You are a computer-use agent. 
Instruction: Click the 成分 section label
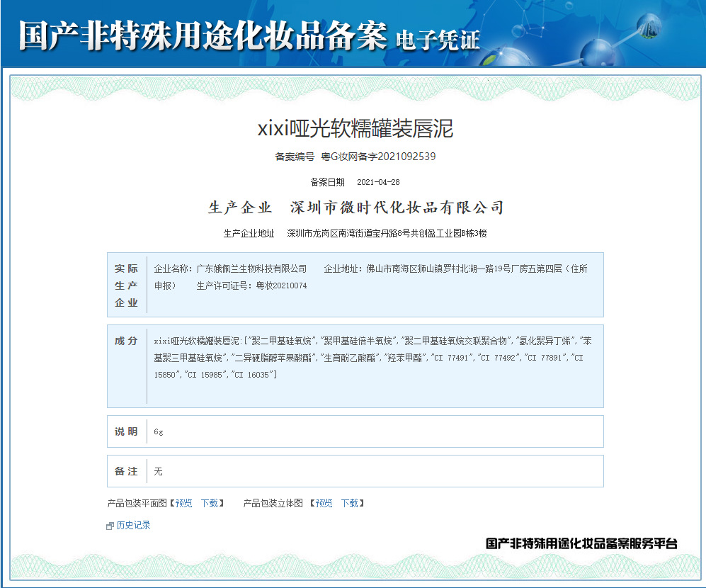click(x=126, y=341)
